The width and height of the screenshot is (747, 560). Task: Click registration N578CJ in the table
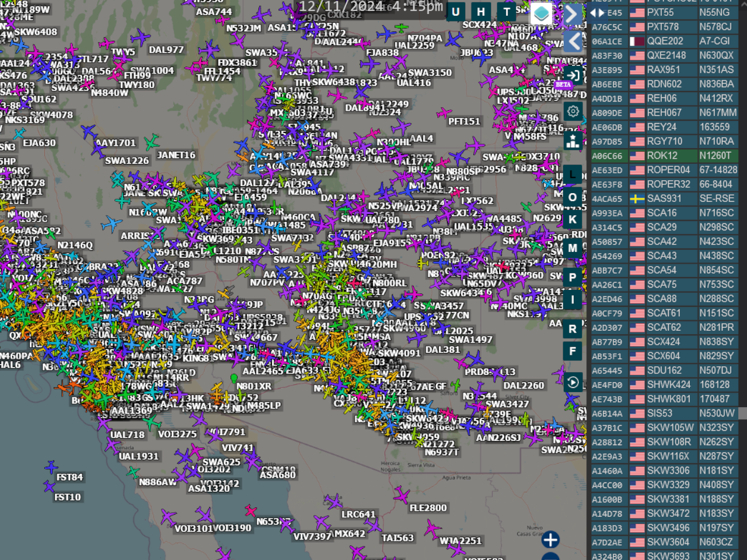click(715, 27)
